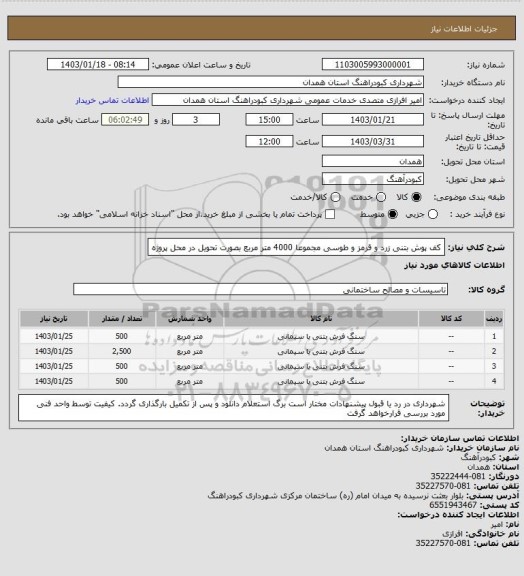The height and width of the screenshot is (576, 524).
Task: Click the goods group field تاسیسات و مصالح ساختمانی
Action: 260,289
